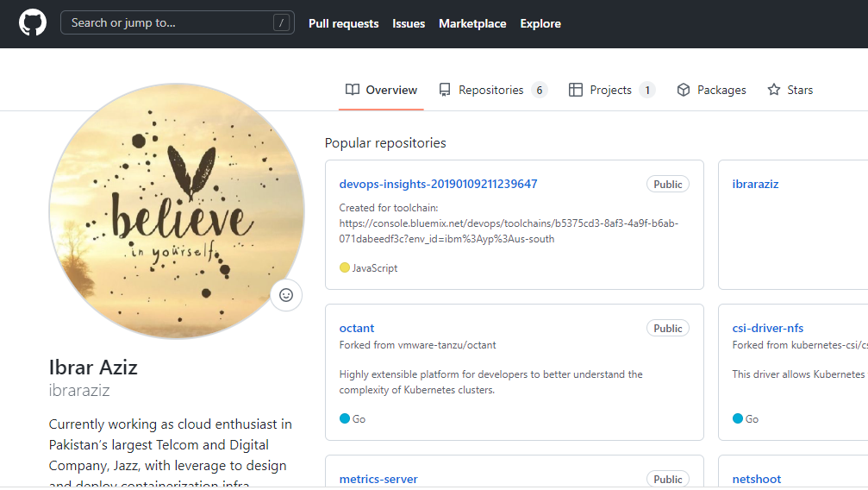Open the csi-driver-nfs repository link
This screenshot has width=868, height=490.
coord(767,328)
